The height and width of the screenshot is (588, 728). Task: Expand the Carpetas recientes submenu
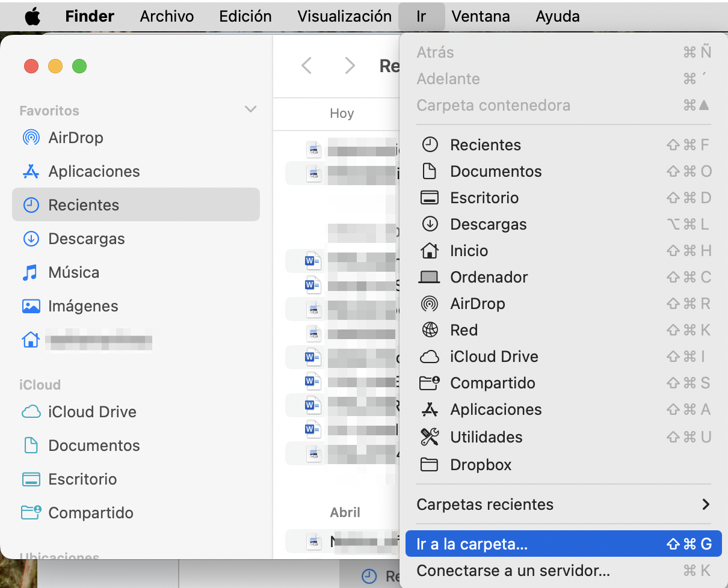coord(563,504)
